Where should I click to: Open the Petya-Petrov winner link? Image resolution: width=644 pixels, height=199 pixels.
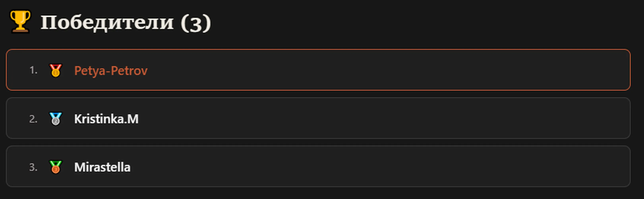111,71
